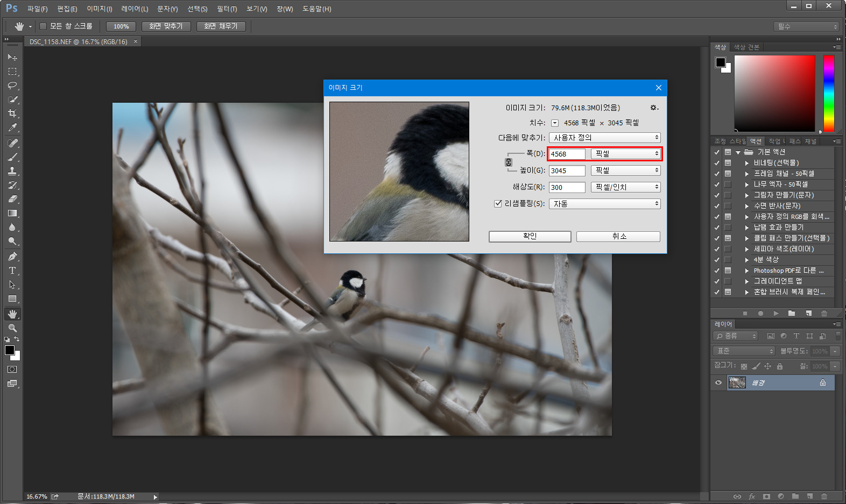Select the Crop tool
846x504 pixels.
point(12,113)
